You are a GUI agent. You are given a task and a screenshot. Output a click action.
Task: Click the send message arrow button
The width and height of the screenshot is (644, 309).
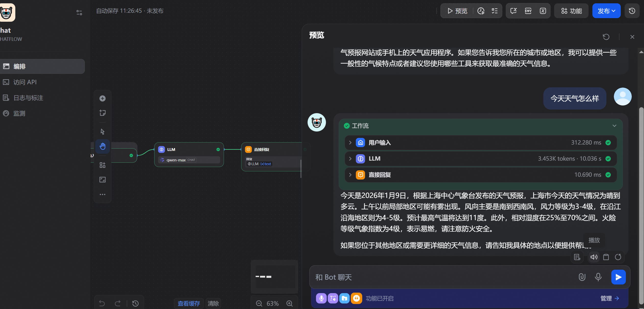(x=618, y=277)
